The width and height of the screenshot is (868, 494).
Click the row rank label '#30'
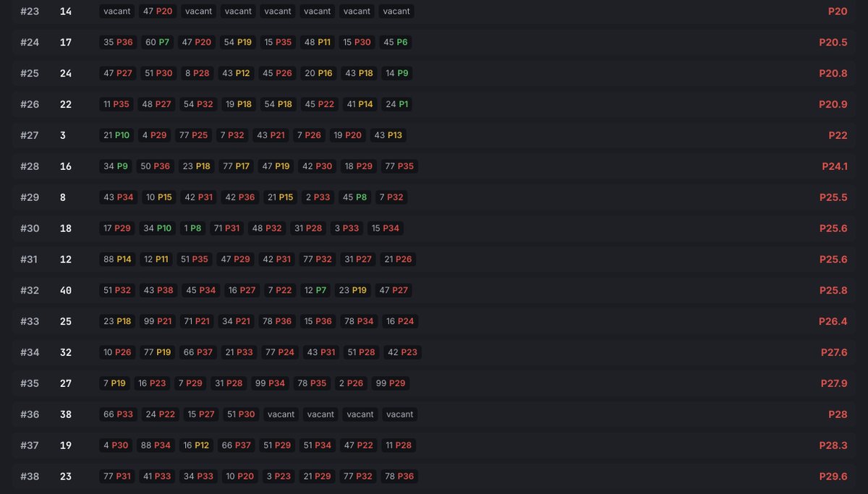[30, 228]
